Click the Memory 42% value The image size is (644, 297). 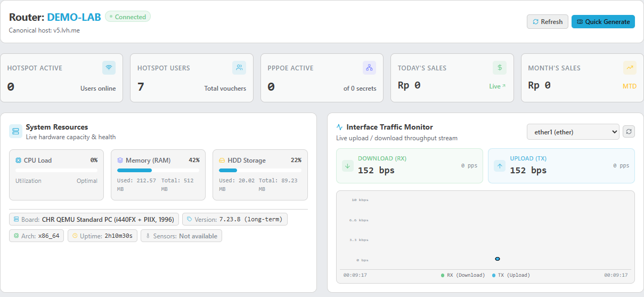pos(194,160)
